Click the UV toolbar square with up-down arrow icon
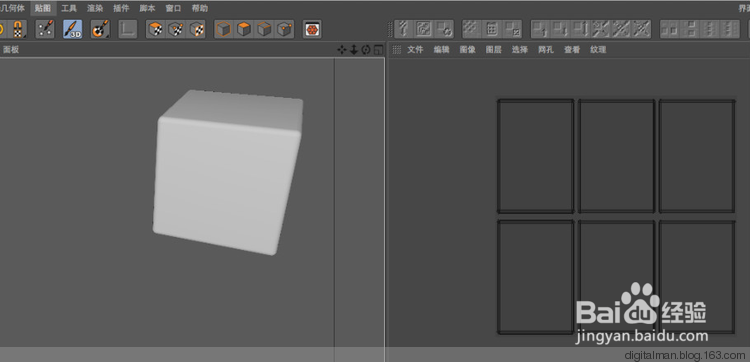 tap(581, 29)
